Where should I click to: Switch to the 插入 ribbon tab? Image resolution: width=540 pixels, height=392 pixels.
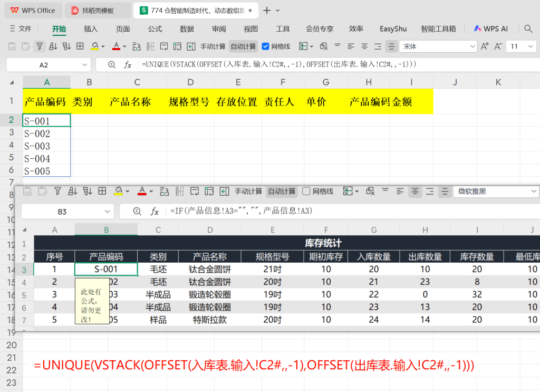click(x=91, y=29)
